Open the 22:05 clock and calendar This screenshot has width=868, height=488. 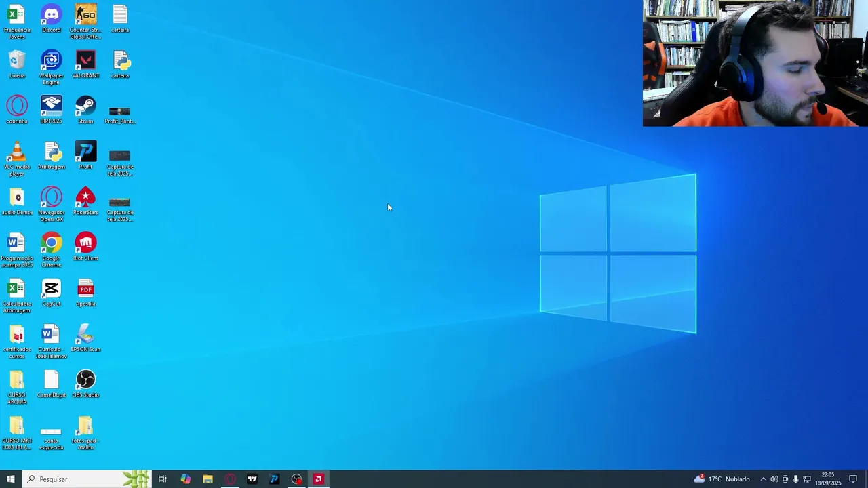click(828, 479)
